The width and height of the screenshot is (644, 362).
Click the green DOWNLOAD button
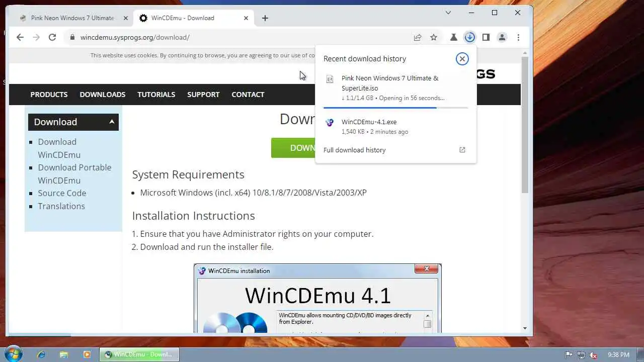pyautogui.click(x=293, y=148)
